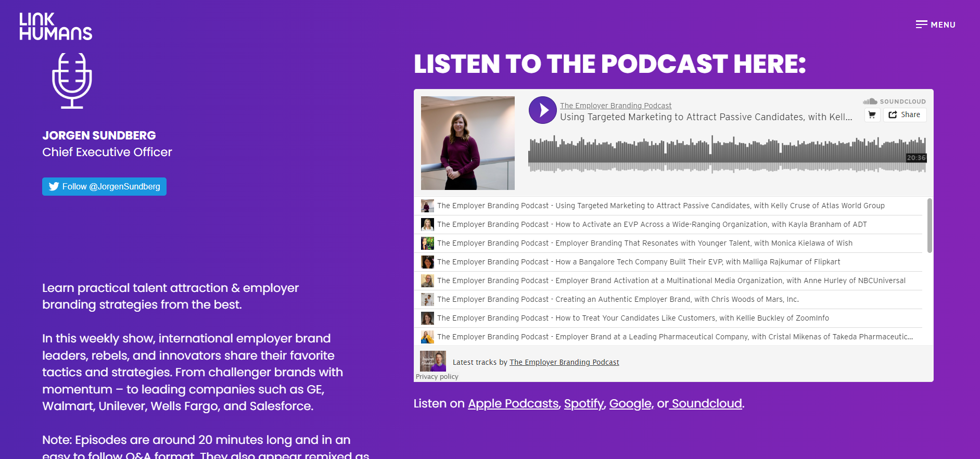Go to Link Humans home logo
Screen dimensions: 980x459
click(x=56, y=27)
